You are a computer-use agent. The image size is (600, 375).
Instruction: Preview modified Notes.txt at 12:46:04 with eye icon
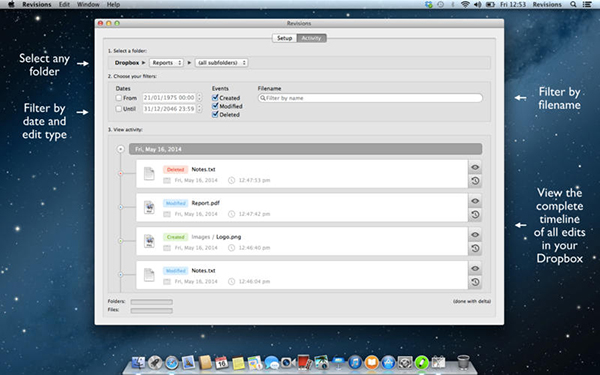(x=475, y=268)
